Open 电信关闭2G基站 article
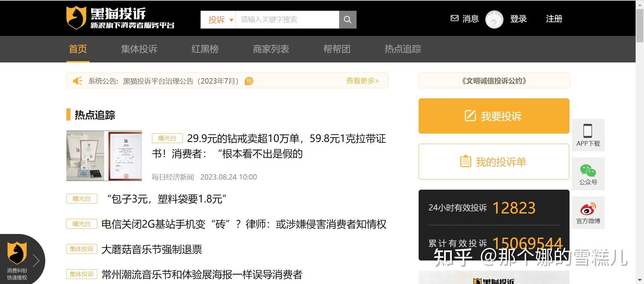Screen dimensions: 644x284 pos(244,224)
